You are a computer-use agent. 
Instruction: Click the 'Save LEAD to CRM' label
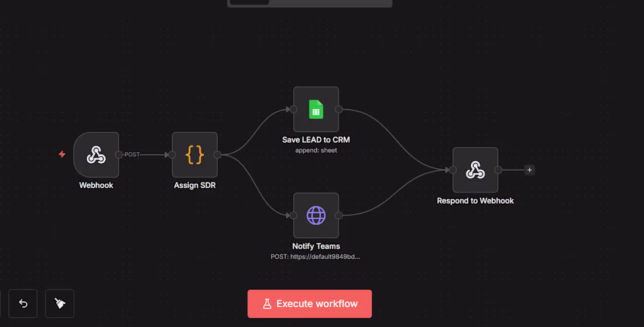(x=316, y=140)
